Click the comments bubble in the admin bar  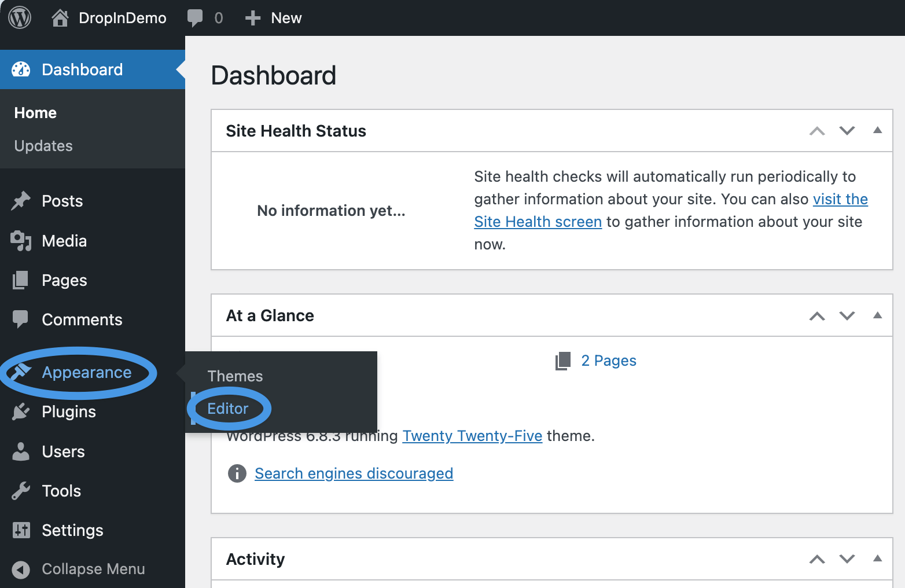pos(196,17)
